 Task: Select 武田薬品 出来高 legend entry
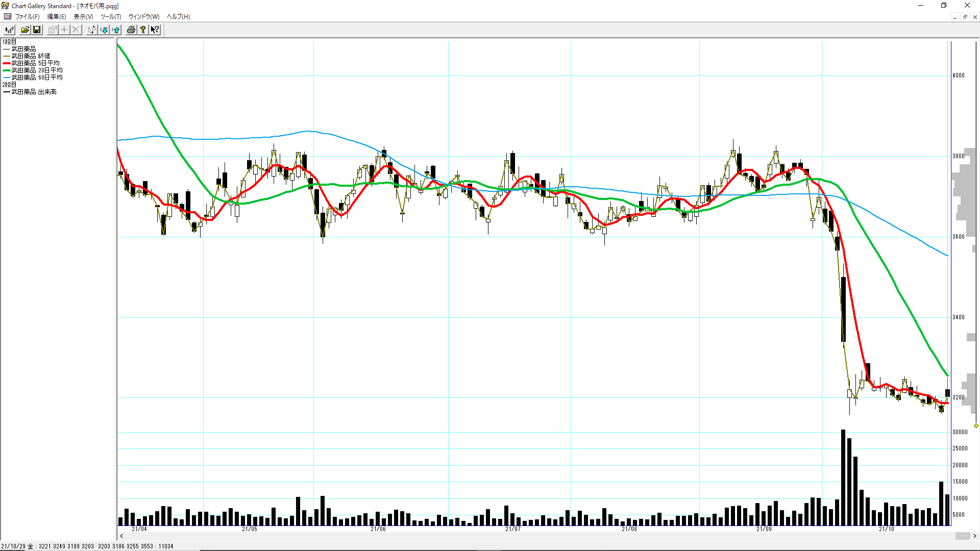(34, 92)
